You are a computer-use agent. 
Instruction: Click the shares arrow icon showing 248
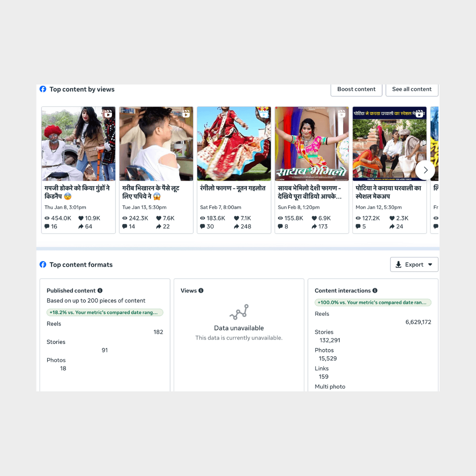[236, 226]
